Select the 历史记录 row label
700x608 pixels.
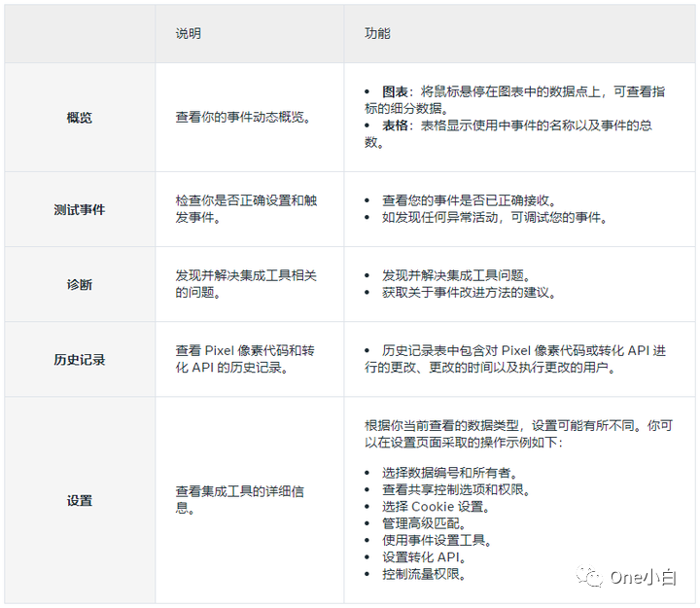coord(80,360)
